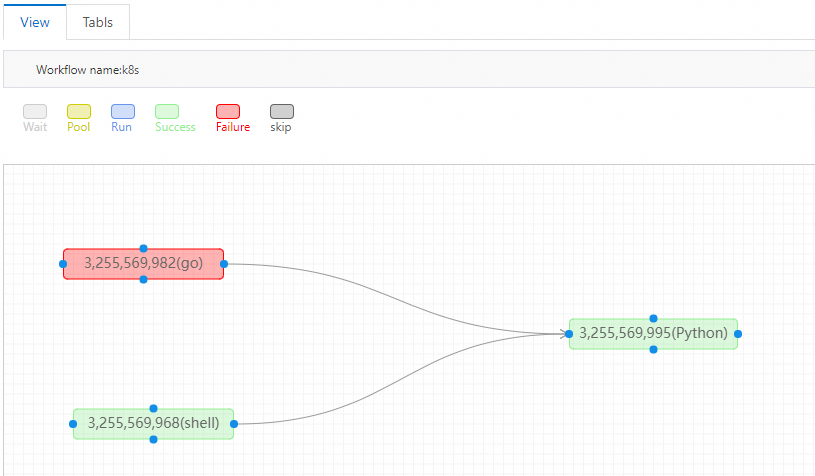Click the Wait legend text
This screenshot has width=815, height=476.
coord(35,127)
